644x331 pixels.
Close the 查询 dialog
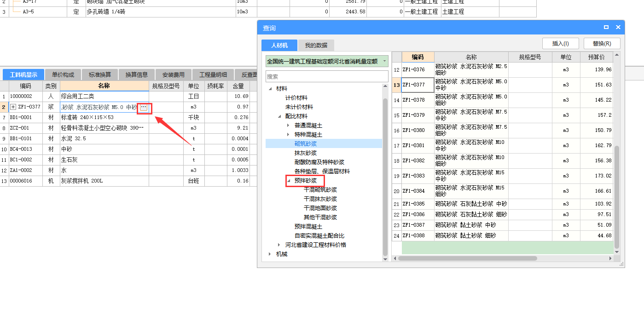pyautogui.click(x=618, y=28)
